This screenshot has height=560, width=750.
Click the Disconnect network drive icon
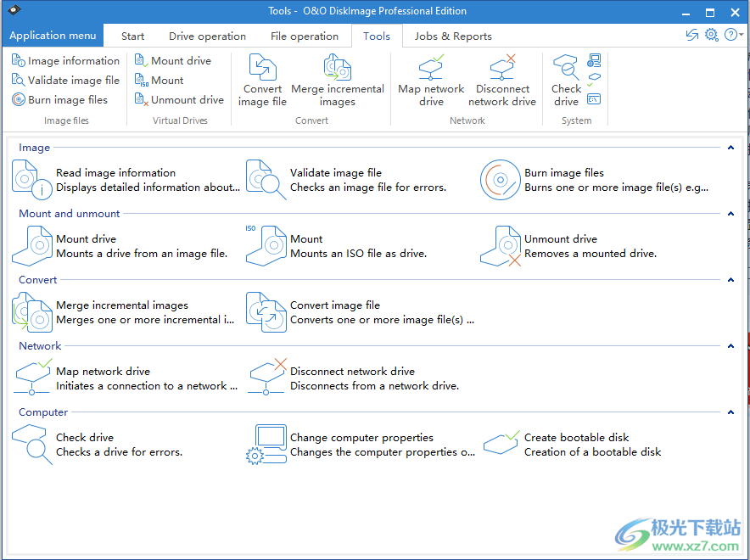click(x=502, y=70)
